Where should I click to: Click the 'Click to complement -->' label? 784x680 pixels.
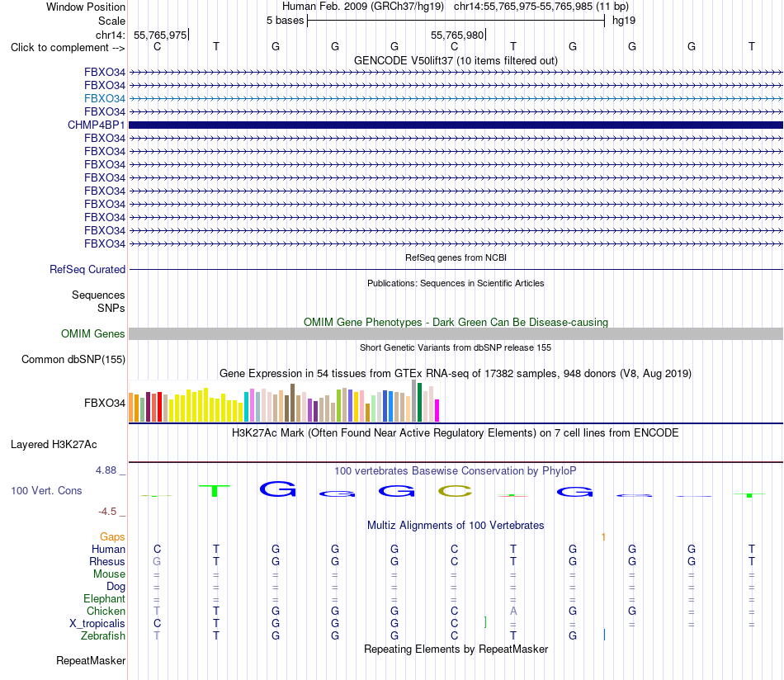pyautogui.click(x=68, y=48)
